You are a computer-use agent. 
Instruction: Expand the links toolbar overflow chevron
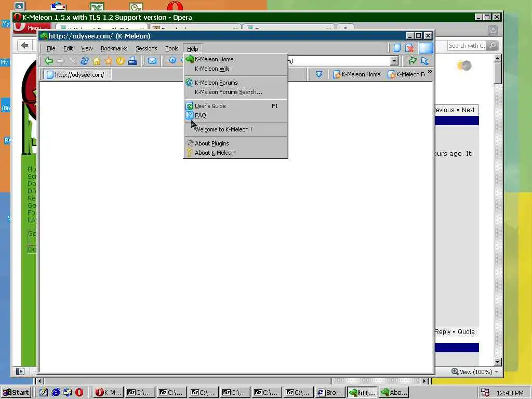coord(430,72)
